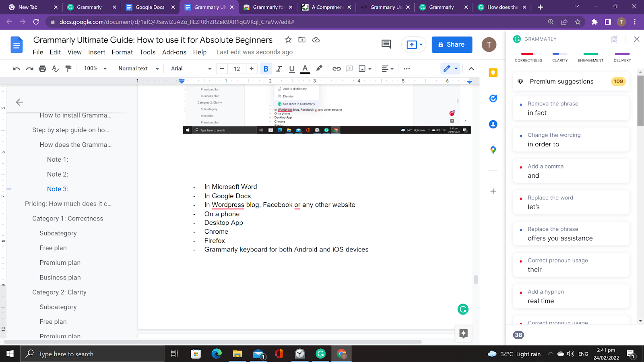
Task: Open editing mode pencil dropdown
Action: tap(450, 69)
